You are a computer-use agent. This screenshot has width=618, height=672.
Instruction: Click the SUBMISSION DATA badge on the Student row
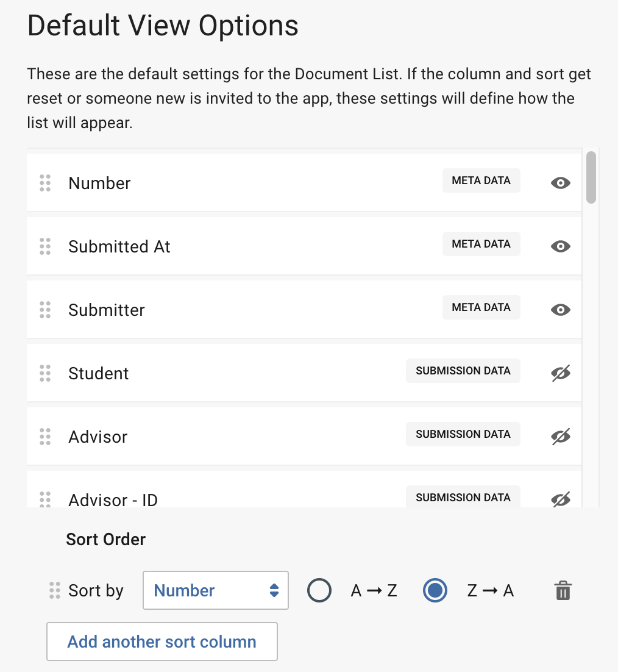[x=463, y=370]
